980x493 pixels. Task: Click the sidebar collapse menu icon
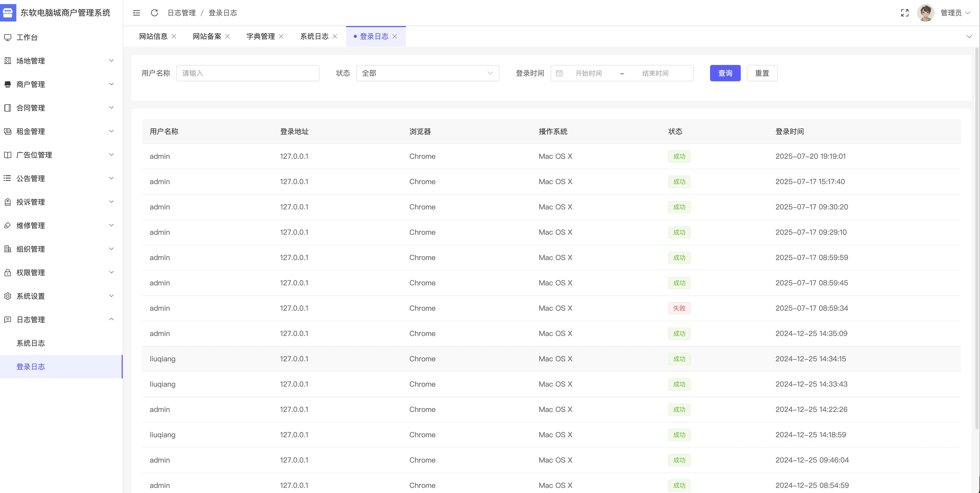click(x=136, y=13)
